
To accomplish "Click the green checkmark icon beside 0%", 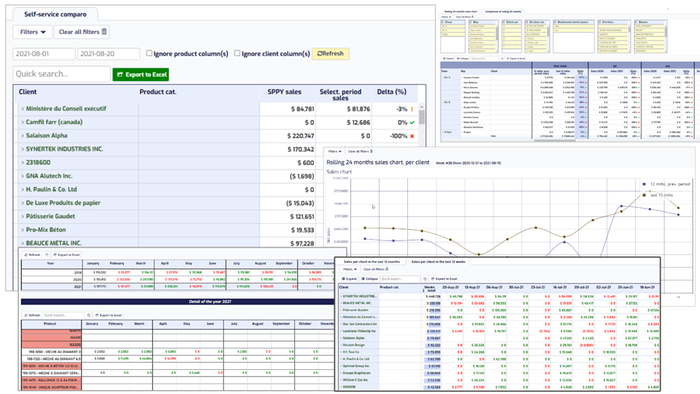I will pos(412,122).
